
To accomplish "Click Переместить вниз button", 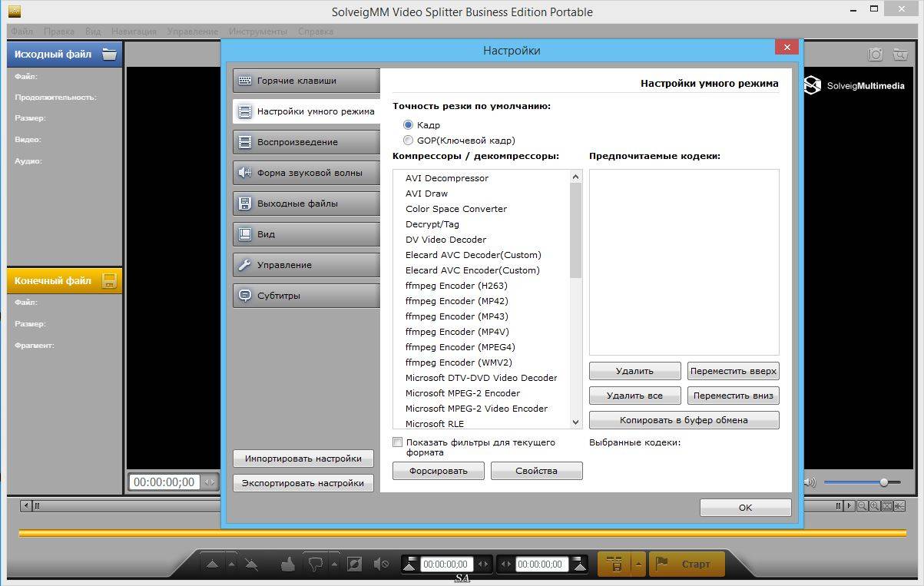I will coord(734,396).
